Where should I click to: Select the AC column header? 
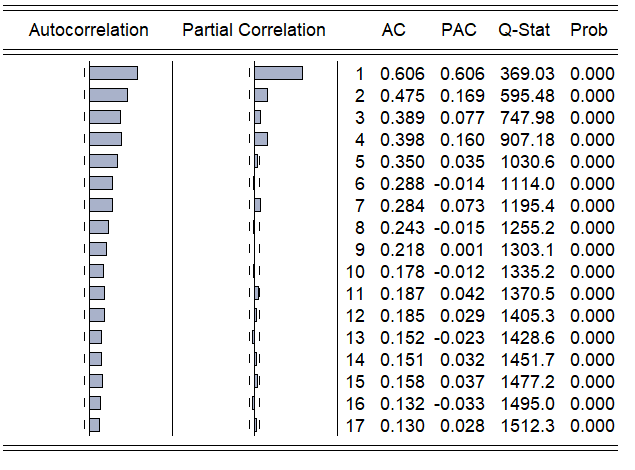pos(394,30)
